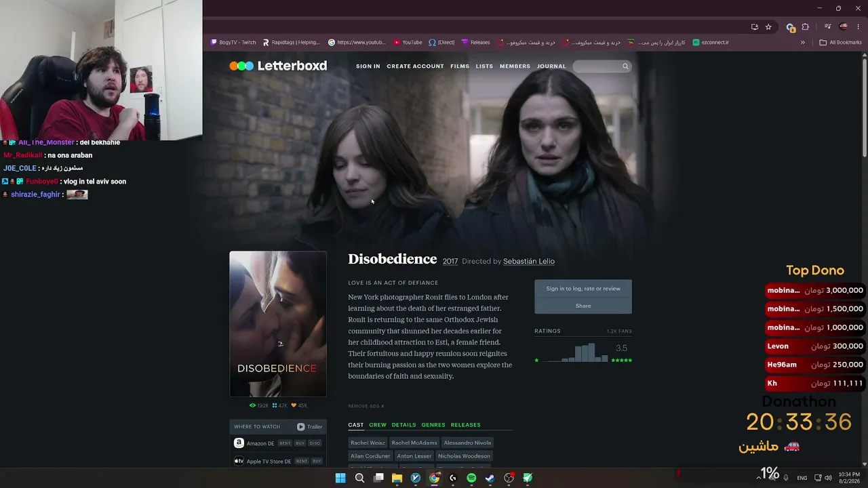
Task: Open Windows taskbar Search
Action: (359, 478)
